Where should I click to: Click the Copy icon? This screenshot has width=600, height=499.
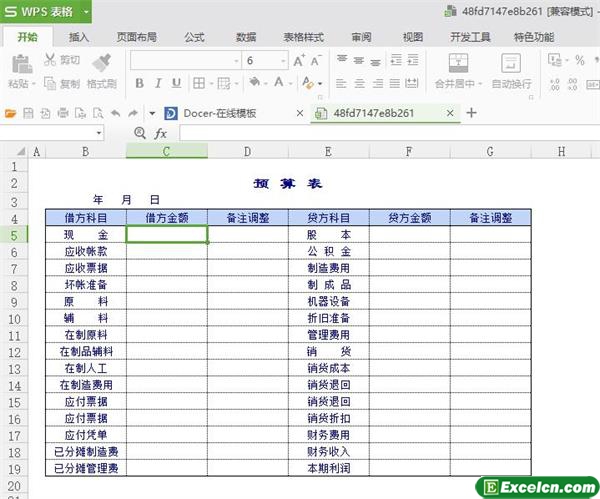pyautogui.click(x=50, y=83)
